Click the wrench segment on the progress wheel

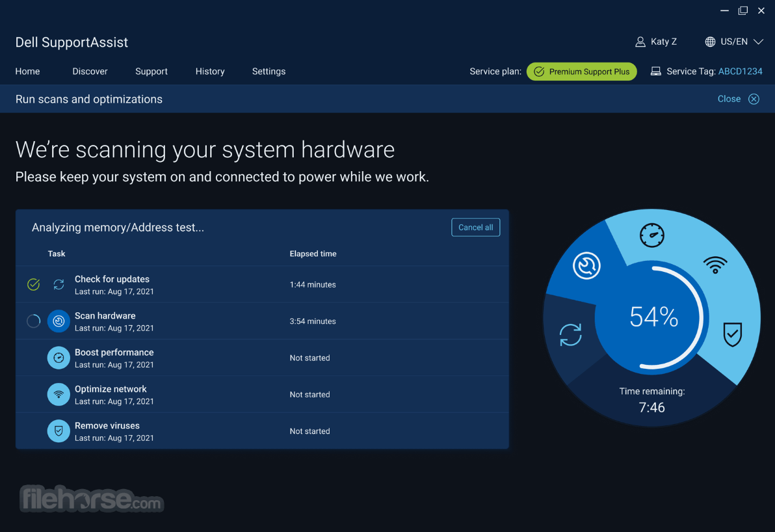(586, 266)
